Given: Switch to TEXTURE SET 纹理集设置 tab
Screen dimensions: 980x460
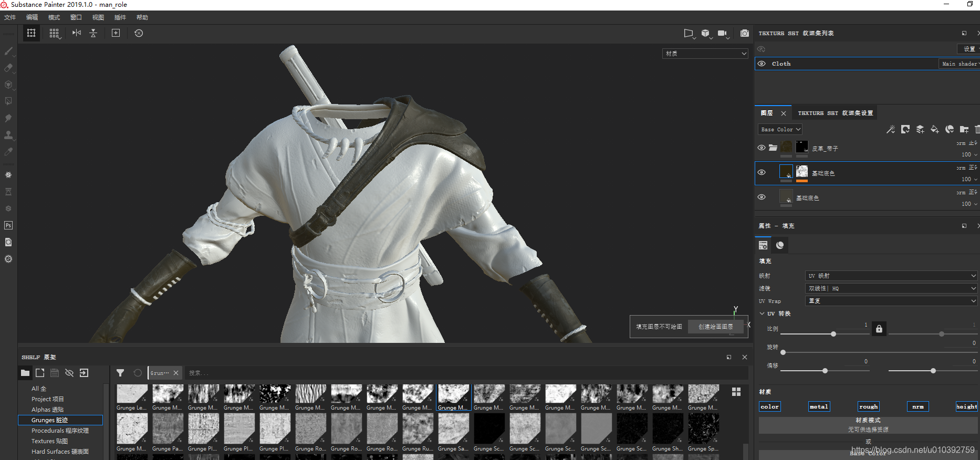Looking at the screenshot, I should [x=836, y=113].
